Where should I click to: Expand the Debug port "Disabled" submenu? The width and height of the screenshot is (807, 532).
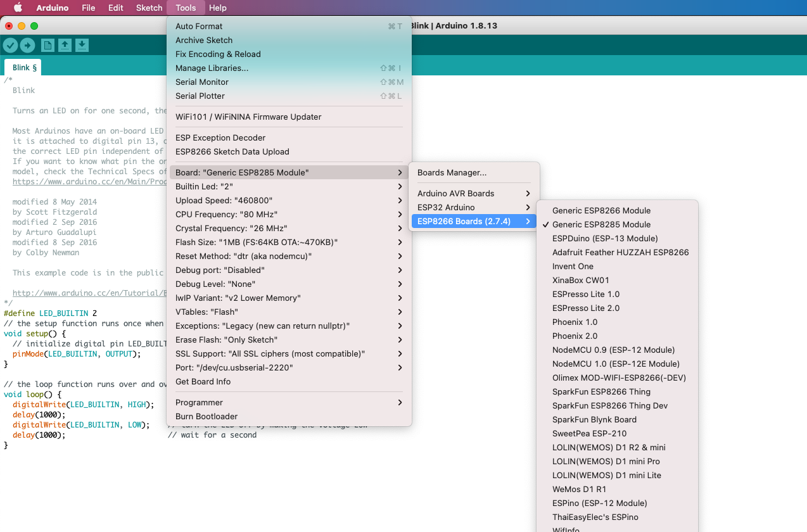pyautogui.click(x=289, y=270)
